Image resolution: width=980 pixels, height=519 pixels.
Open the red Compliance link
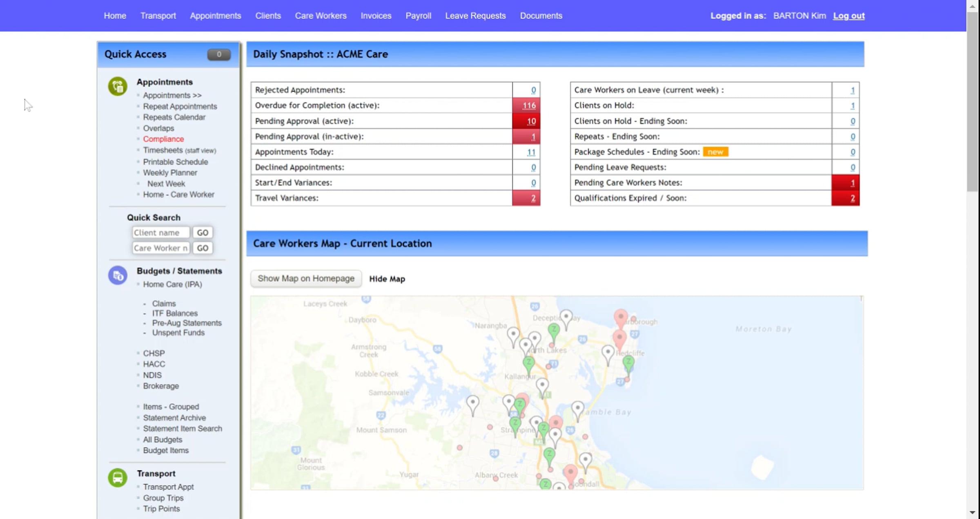coord(163,139)
